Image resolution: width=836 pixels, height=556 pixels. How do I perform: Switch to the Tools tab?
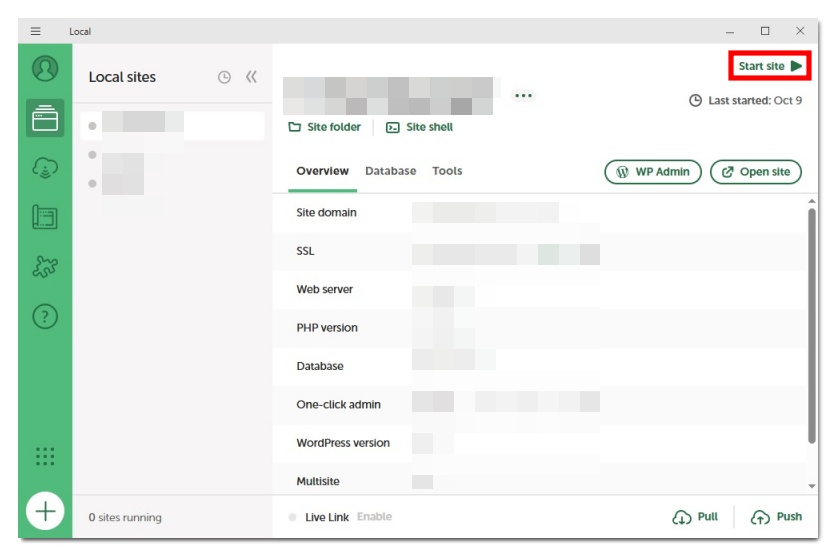(x=447, y=171)
